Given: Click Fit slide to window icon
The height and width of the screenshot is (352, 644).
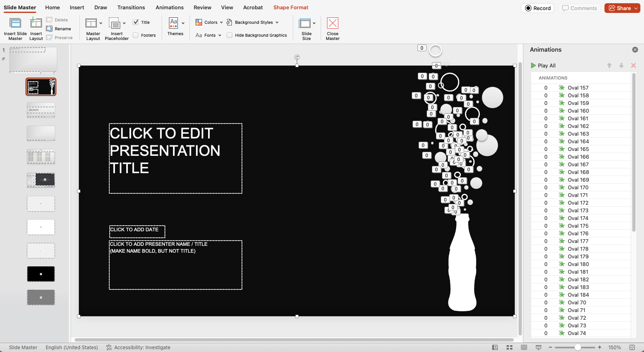Looking at the screenshot, I should tap(632, 347).
